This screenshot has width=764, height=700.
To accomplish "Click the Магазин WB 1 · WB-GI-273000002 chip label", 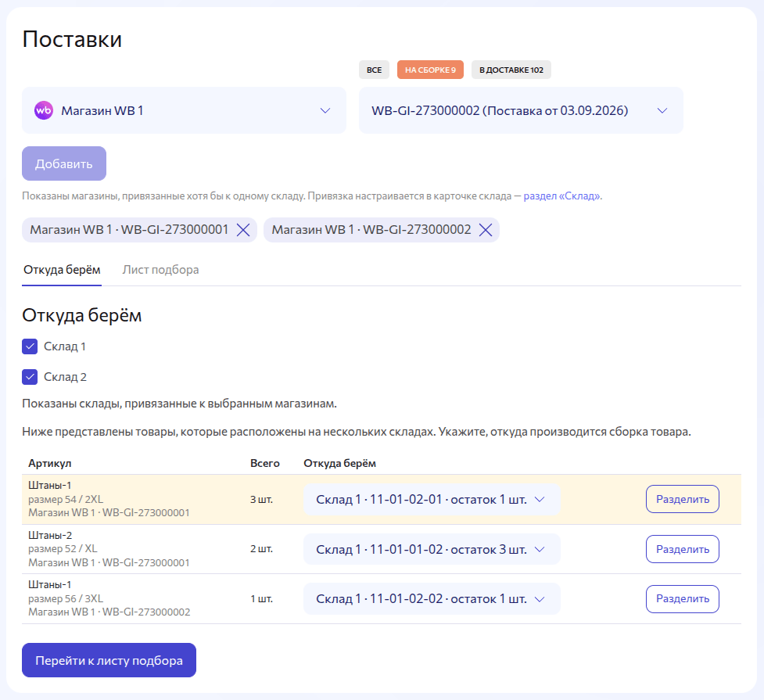I will point(371,230).
